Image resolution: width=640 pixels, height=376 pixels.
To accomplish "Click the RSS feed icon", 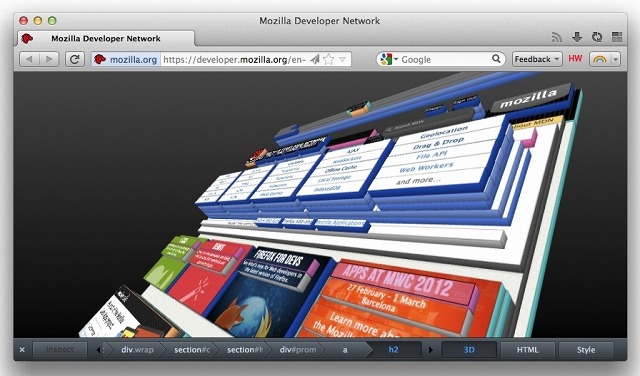I will pos(557,37).
